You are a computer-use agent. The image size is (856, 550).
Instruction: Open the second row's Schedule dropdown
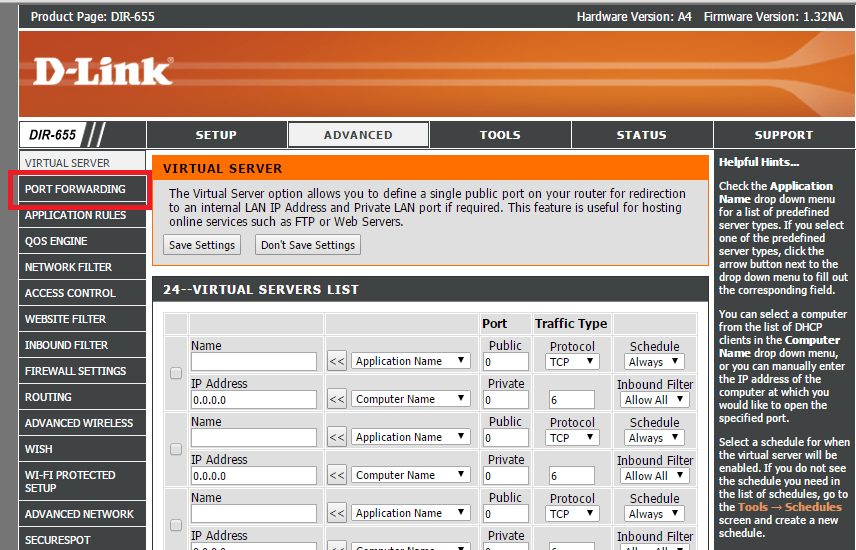pyautogui.click(x=653, y=437)
